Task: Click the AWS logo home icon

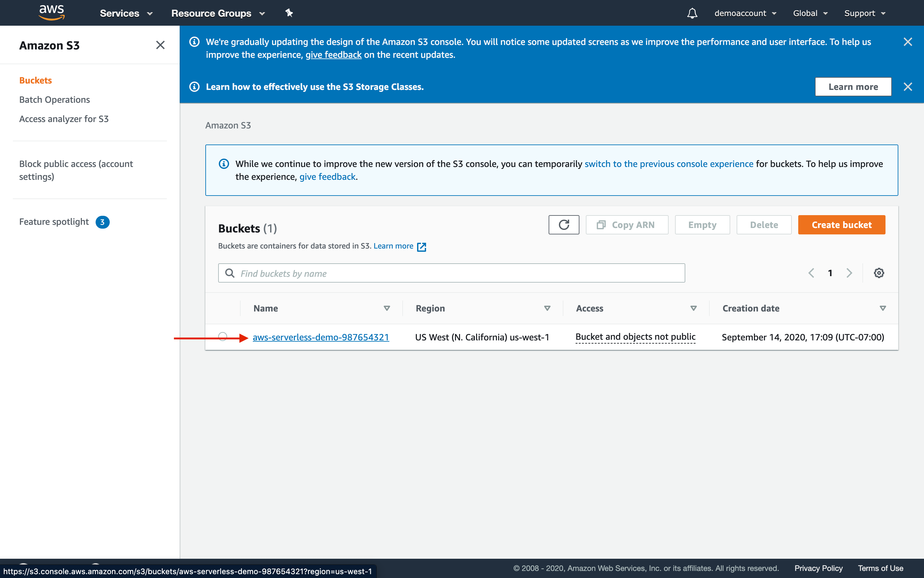Action: click(x=52, y=13)
